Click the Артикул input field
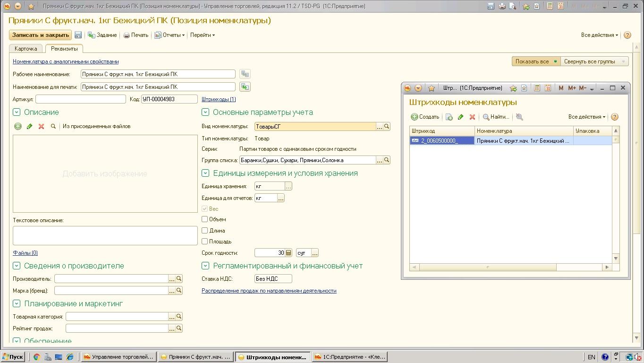 click(81, 99)
